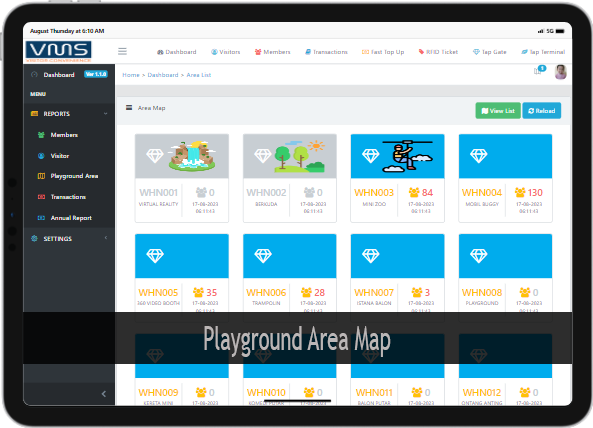Click the VMS logo
Image resolution: width=593 pixels, height=428 pixels.
(59, 51)
